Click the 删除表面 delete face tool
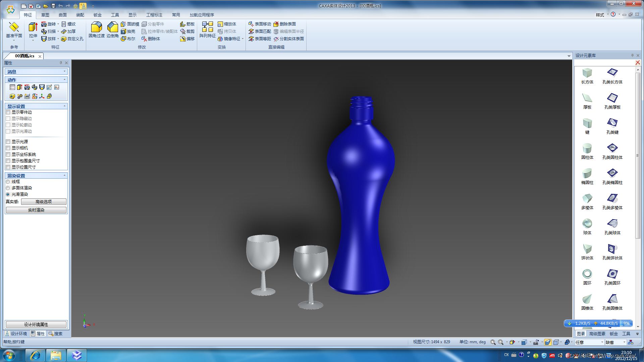Viewport: 644px width, 362px height. coord(284,24)
